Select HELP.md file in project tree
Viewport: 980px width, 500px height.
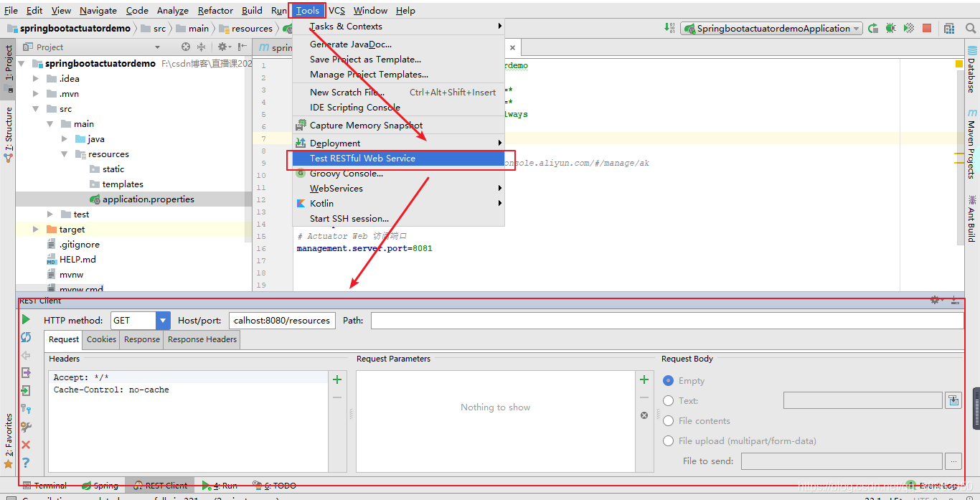coord(77,259)
